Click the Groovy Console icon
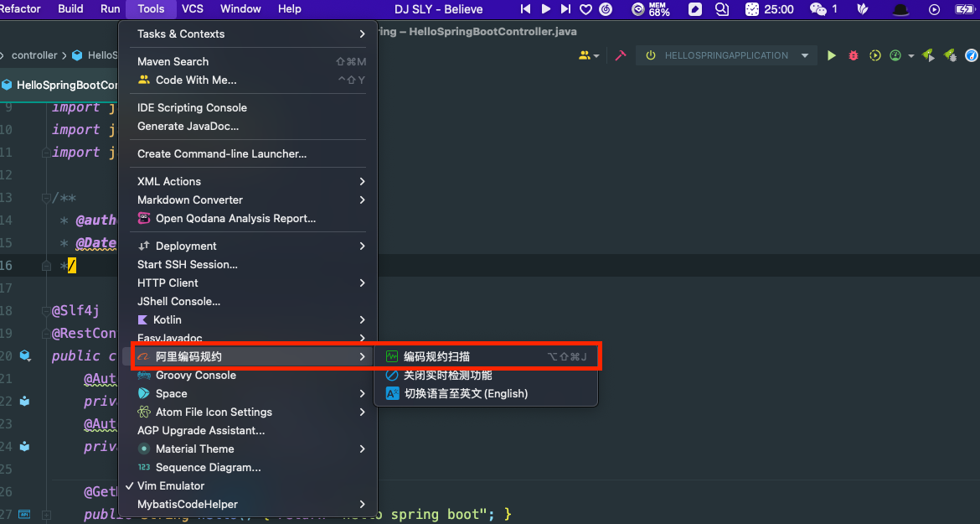The image size is (980, 524). click(x=144, y=375)
